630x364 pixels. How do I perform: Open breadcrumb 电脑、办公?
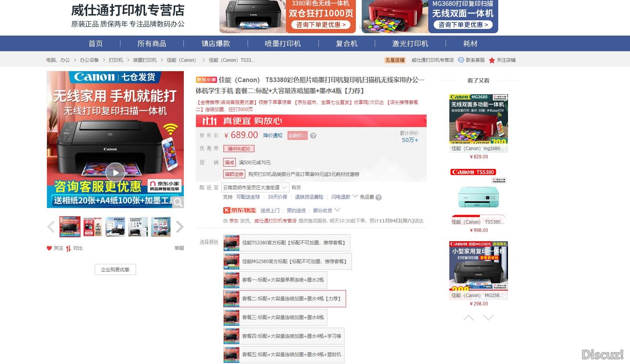tap(58, 60)
